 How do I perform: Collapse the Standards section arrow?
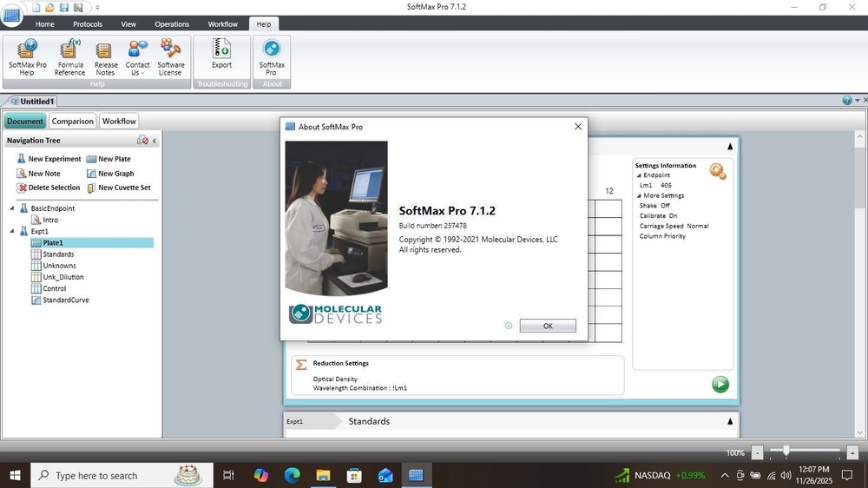tap(730, 421)
